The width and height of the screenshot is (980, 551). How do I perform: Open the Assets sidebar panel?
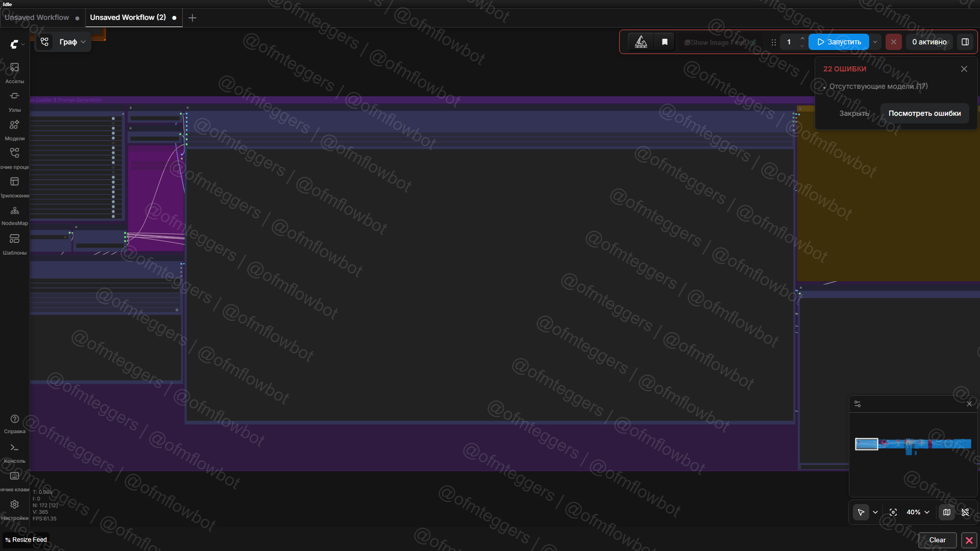(x=14, y=72)
